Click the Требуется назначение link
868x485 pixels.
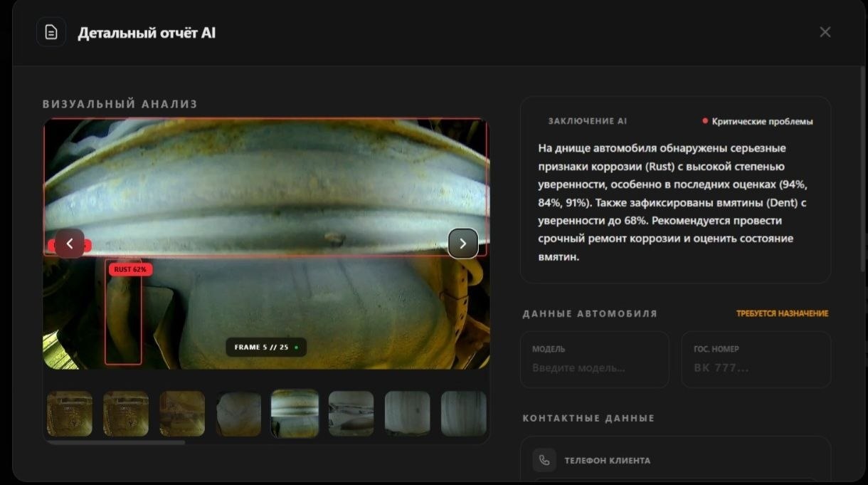tap(782, 313)
